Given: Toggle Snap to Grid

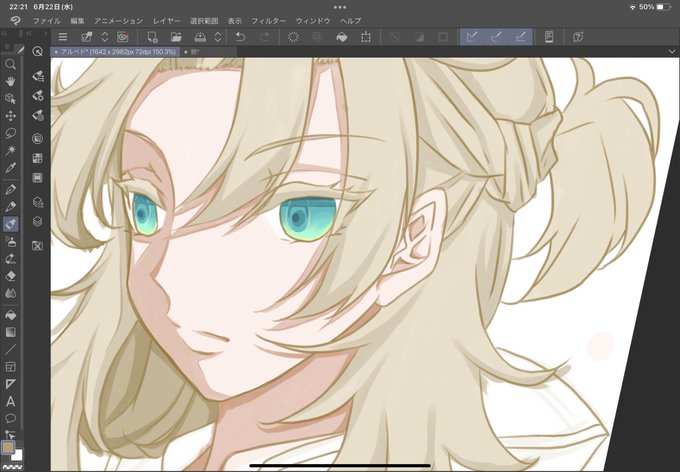Looking at the screenshot, I should coord(520,37).
